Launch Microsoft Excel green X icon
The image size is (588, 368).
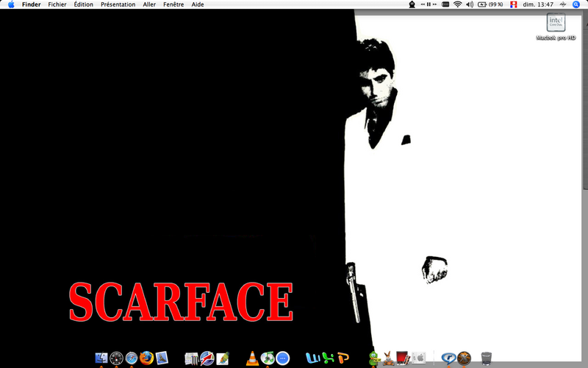[x=328, y=358]
